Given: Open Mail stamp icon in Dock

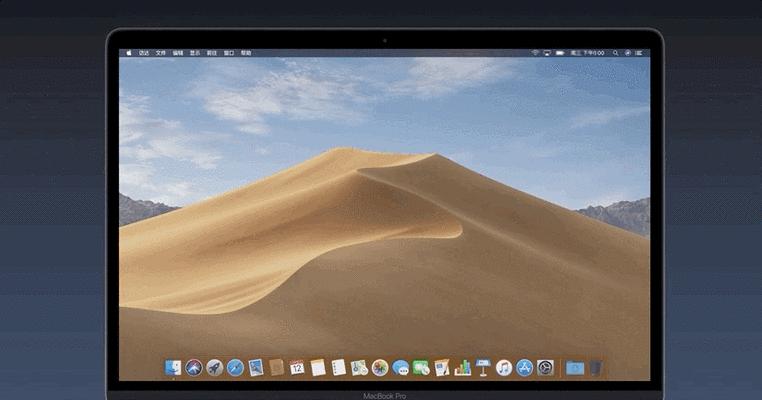Looking at the screenshot, I should pyautogui.click(x=256, y=368).
